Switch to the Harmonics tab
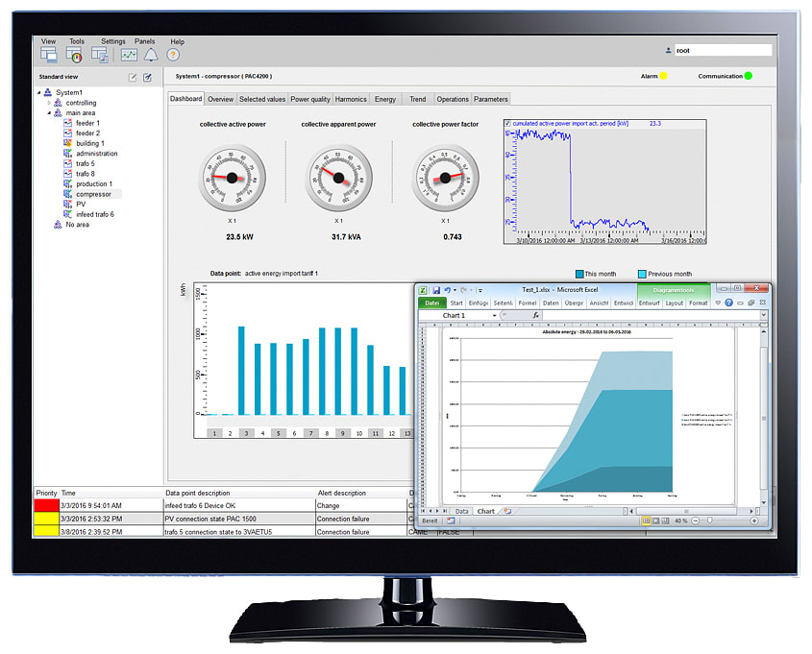Viewport: 812px width, 654px height. 350,99
